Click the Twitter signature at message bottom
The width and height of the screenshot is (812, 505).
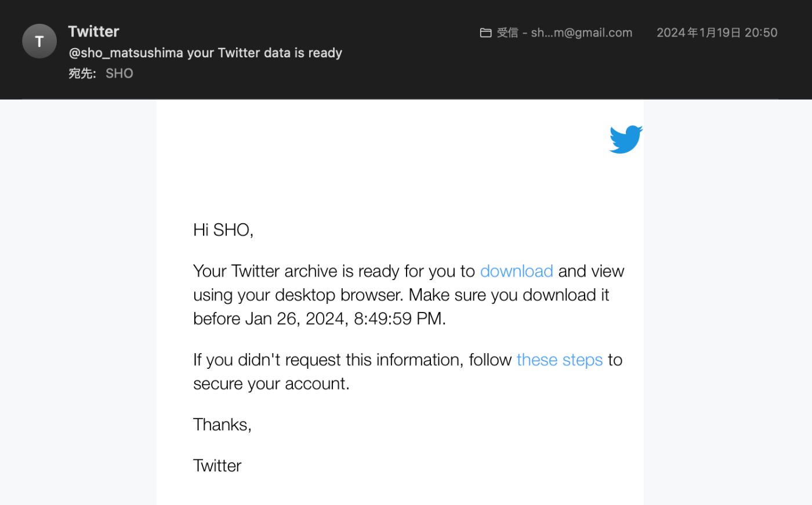tap(217, 466)
